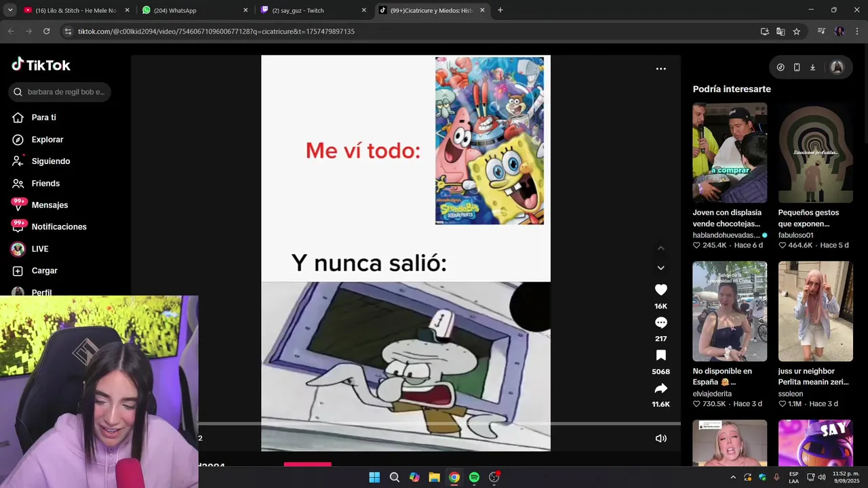
Task: Switch to Lilo & Stitch YouTube tab
Action: pos(76,10)
